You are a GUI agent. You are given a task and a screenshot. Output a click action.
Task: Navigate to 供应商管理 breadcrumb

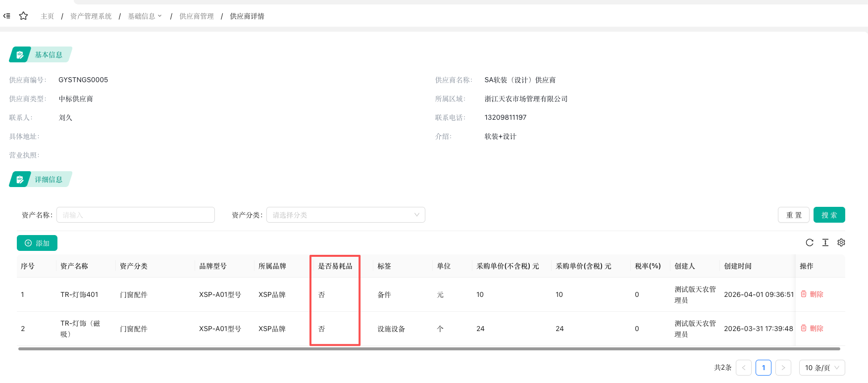[x=197, y=16]
